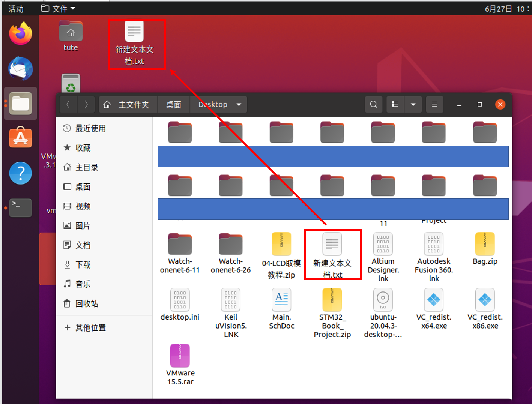Expand the Desktop breadcrumb dropdown

239,104
